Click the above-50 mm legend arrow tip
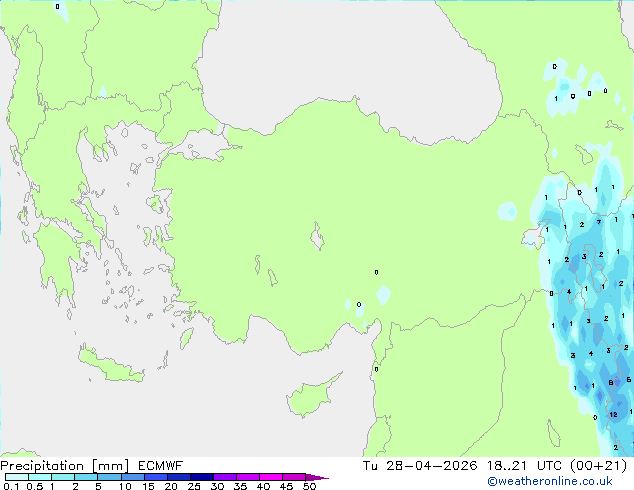634x490 pixels. [317, 477]
